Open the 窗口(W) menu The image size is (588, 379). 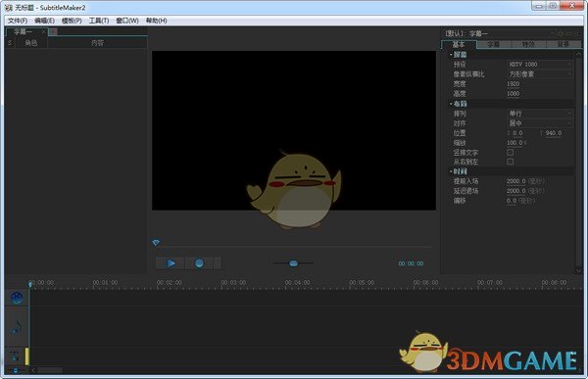coord(127,21)
